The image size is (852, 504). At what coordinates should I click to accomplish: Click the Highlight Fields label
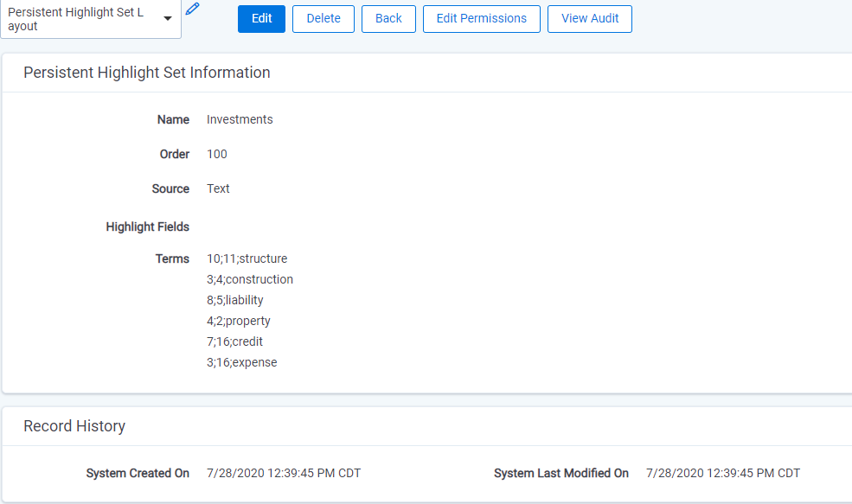pyautogui.click(x=147, y=227)
